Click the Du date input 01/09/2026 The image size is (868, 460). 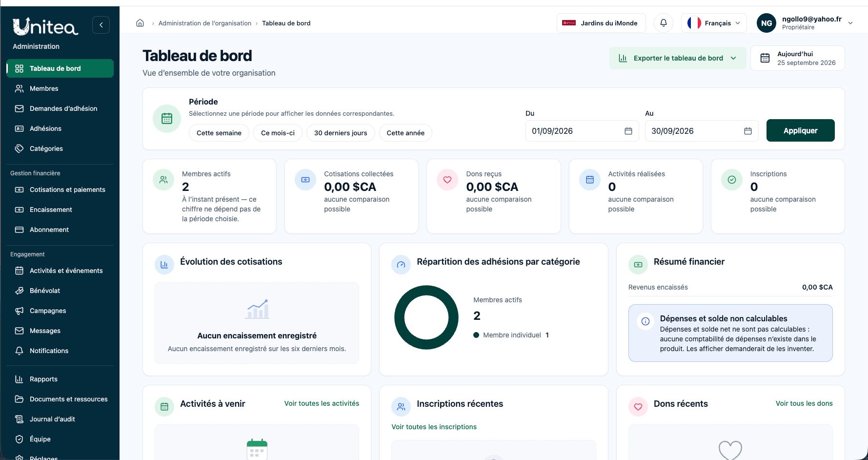[582, 131]
